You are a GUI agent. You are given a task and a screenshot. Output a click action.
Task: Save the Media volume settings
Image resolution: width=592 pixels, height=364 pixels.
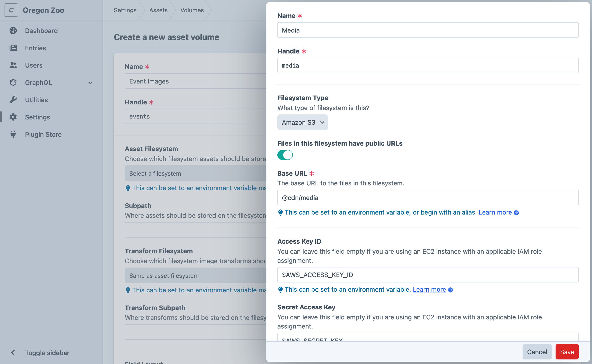coord(567,351)
